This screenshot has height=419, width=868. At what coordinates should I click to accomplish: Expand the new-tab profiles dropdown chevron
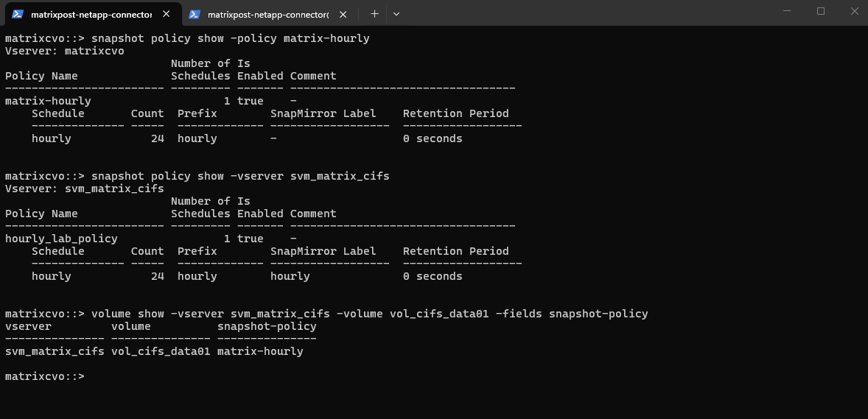(396, 13)
